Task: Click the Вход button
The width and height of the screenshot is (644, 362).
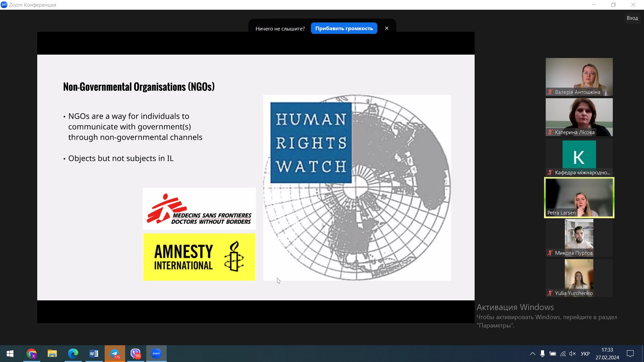Action: [x=632, y=18]
